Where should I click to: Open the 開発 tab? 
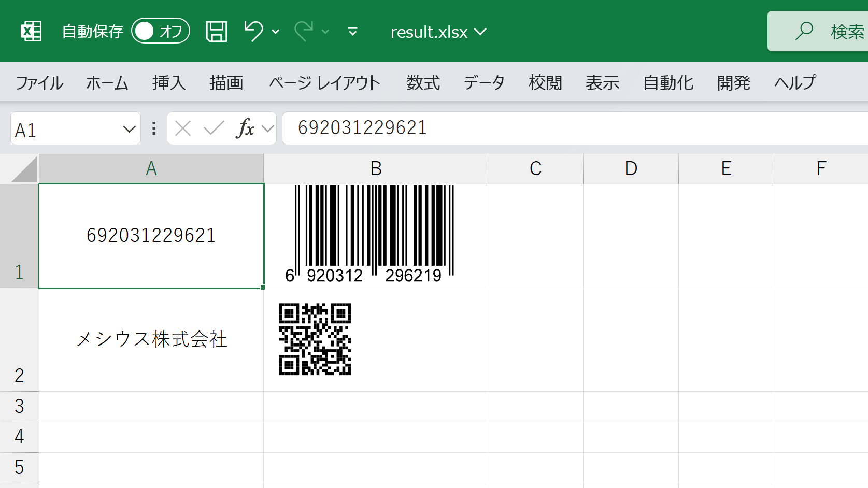coord(734,82)
